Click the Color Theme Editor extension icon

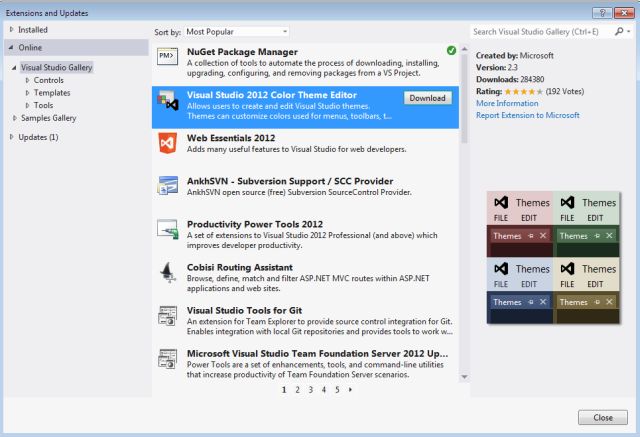click(168, 100)
